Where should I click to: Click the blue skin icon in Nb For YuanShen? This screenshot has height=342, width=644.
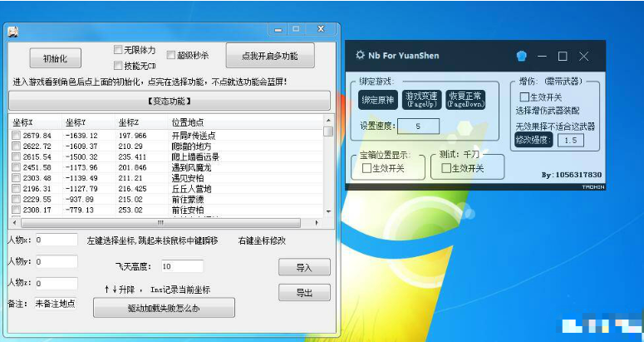tap(522, 56)
